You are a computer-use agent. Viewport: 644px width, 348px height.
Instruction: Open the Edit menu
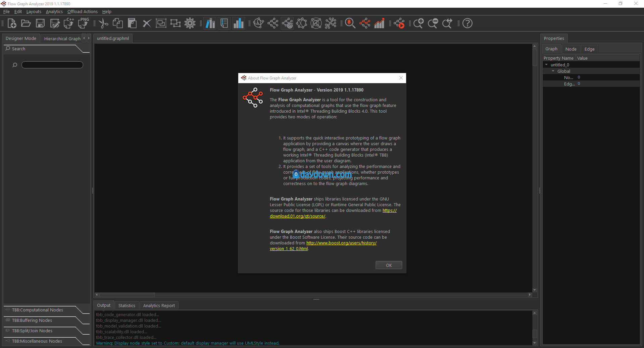(18, 12)
